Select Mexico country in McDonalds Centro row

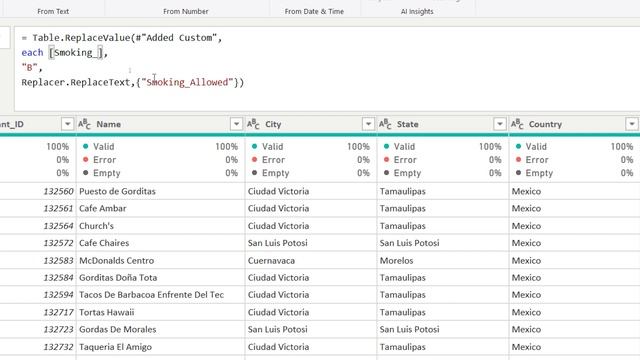[574, 260]
